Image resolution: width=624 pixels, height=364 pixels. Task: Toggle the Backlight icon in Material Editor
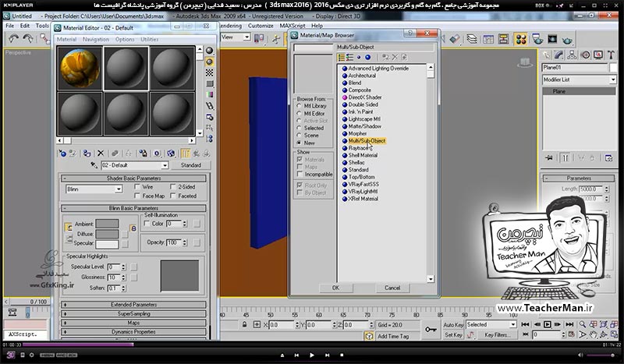209,62
